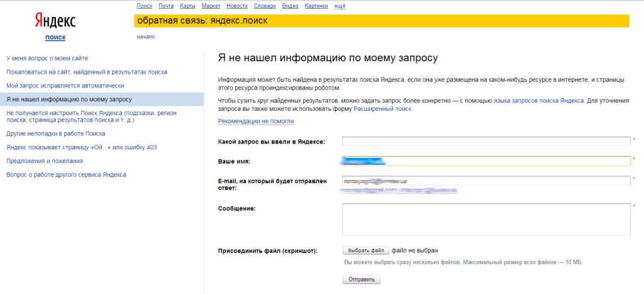Click the 'Сообщение:' label
644x294 pixels.
237,208
